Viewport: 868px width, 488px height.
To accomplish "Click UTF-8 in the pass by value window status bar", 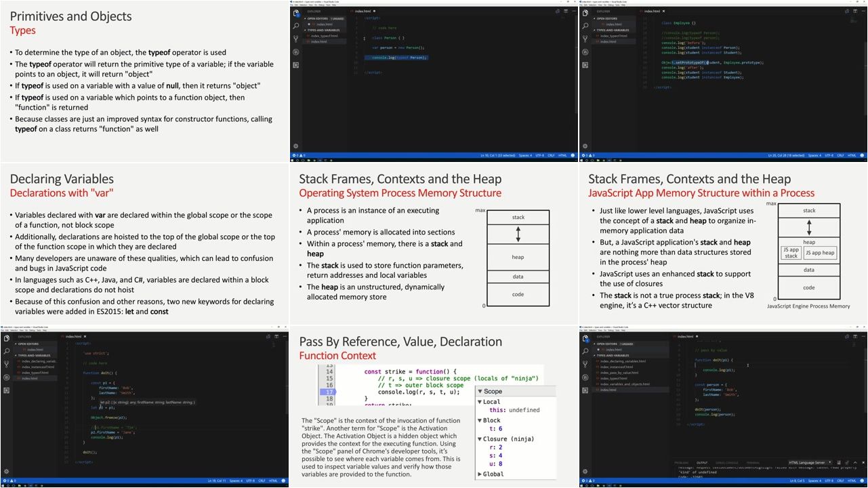I will [829, 481].
